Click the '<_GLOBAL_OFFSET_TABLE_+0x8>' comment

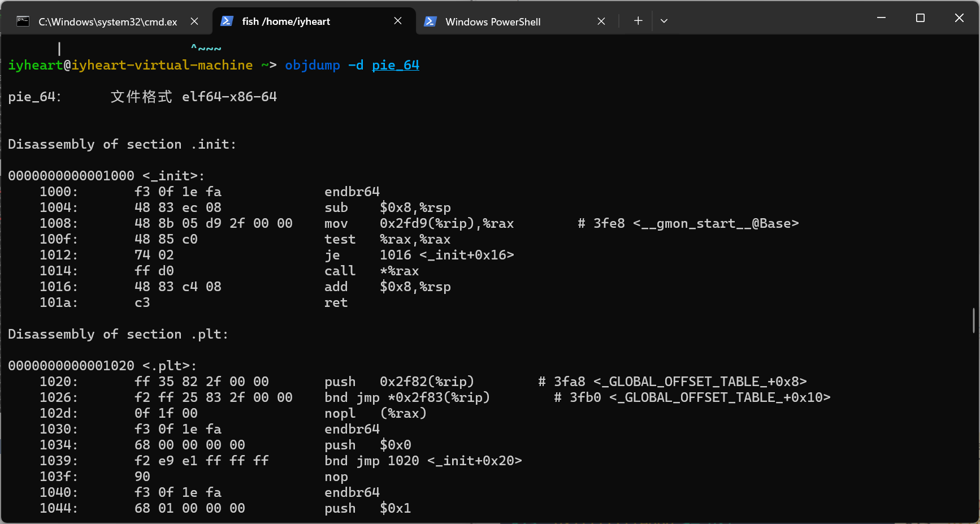700,382
